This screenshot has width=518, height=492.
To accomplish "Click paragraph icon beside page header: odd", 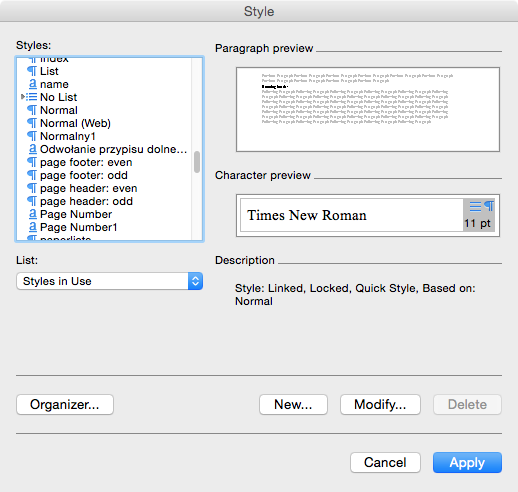I will (x=32, y=201).
